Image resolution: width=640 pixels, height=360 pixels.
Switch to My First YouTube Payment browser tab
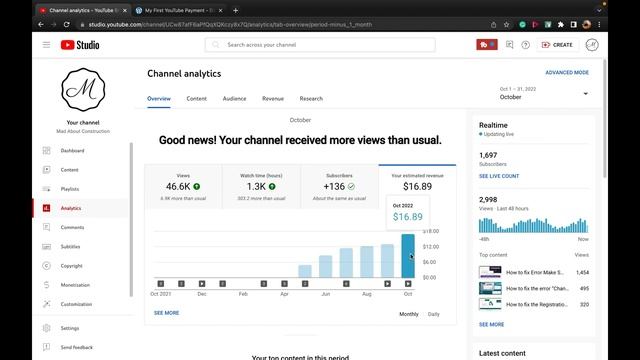pyautogui.click(x=178, y=10)
